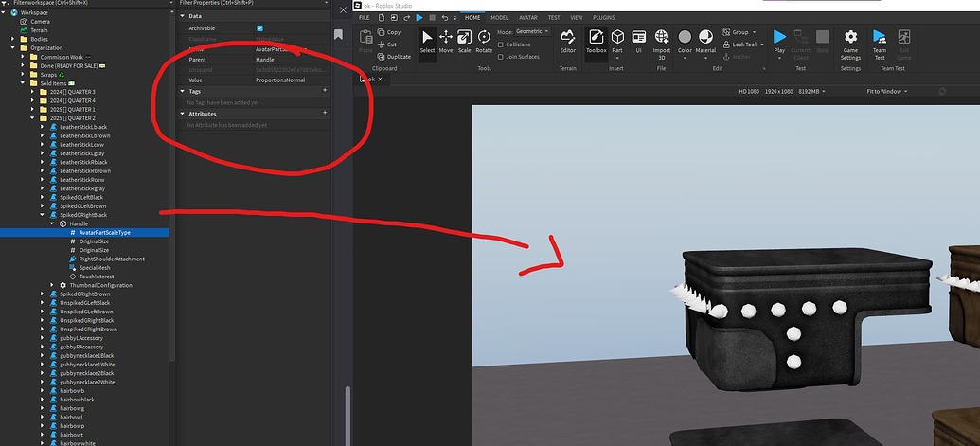The height and width of the screenshot is (446, 980).
Task: Switch to the PLUGINS ribbon tab
Action: (x=604, y=17)
